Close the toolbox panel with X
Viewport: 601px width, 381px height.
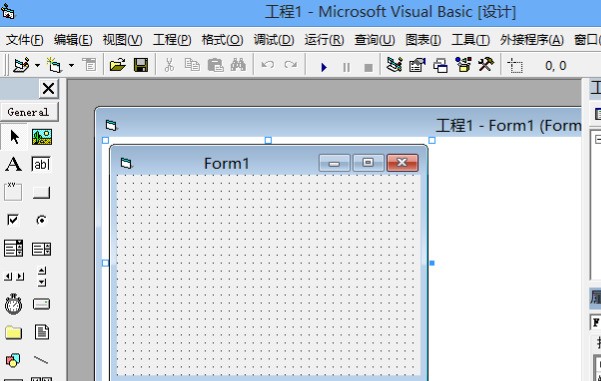pyautogui.click(x=49, y=89)
